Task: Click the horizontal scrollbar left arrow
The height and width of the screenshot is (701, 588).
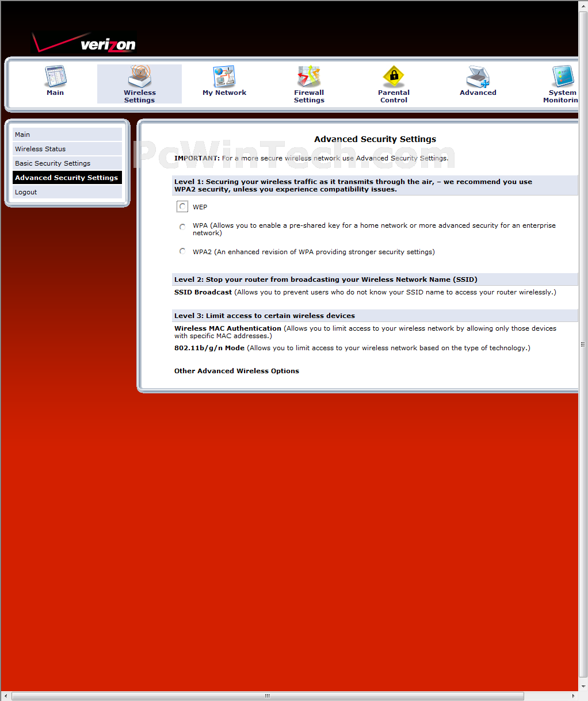Action: 5,696
